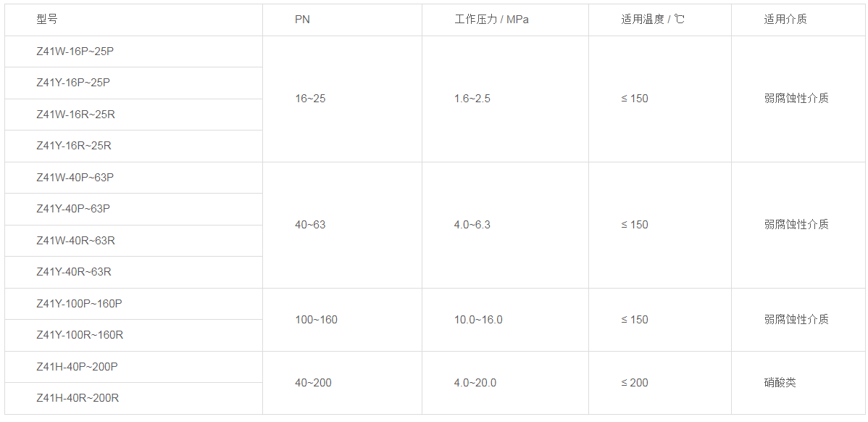Click the 适用介质 column header
Screen dimensions: 868x422
(x=785, y=20)
